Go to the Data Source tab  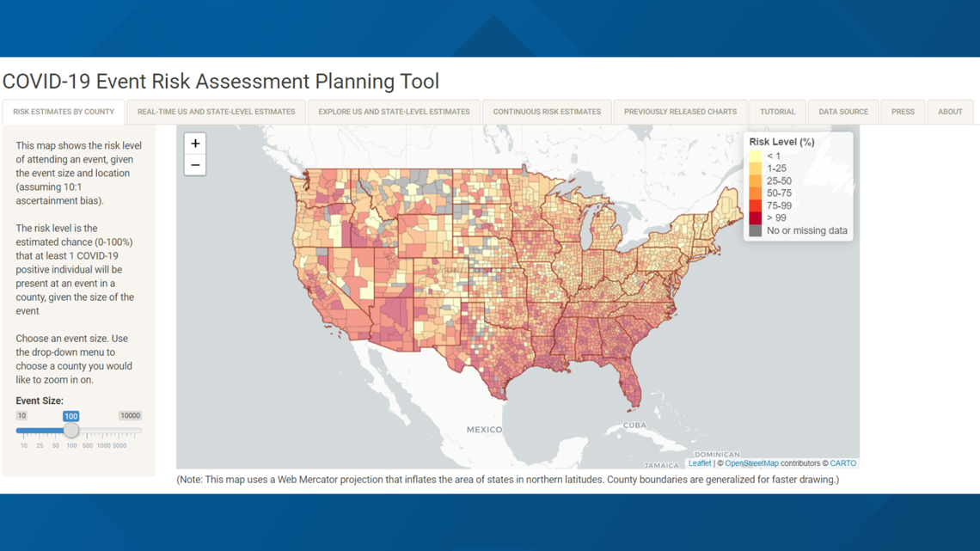click(x=842, y=112)
